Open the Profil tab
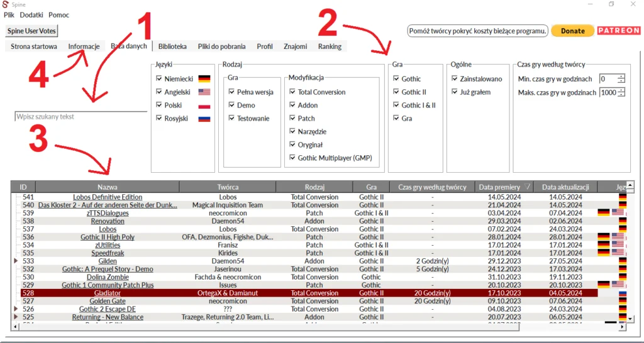 point(265,46)
